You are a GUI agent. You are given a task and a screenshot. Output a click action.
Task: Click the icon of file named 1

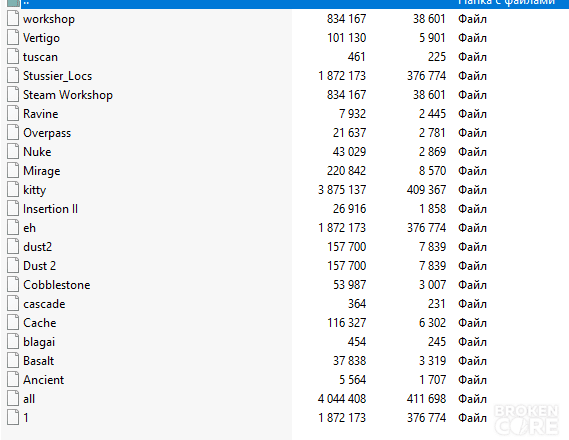13,418
